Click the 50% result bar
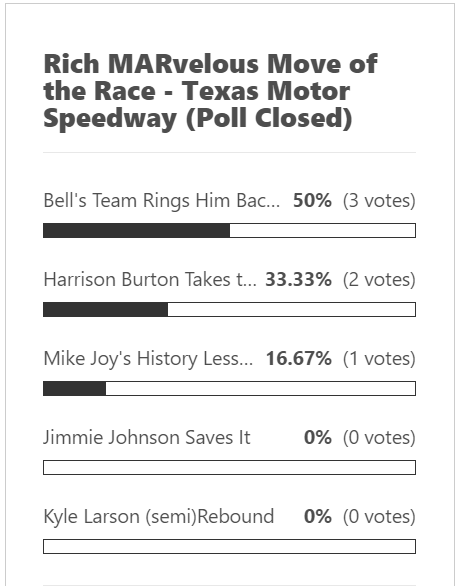Screen dimensions: 459x586 point(230,231)
